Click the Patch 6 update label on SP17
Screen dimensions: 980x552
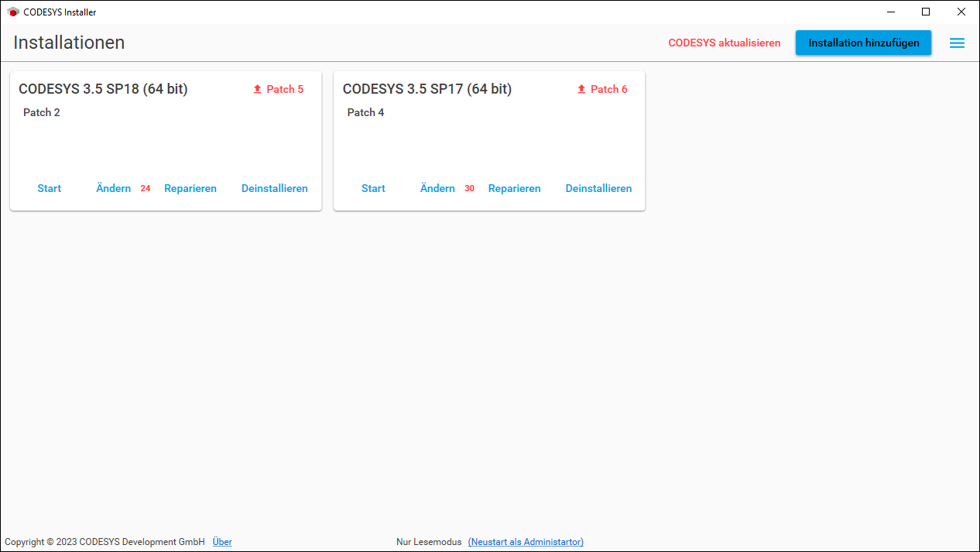click(609, 89)
